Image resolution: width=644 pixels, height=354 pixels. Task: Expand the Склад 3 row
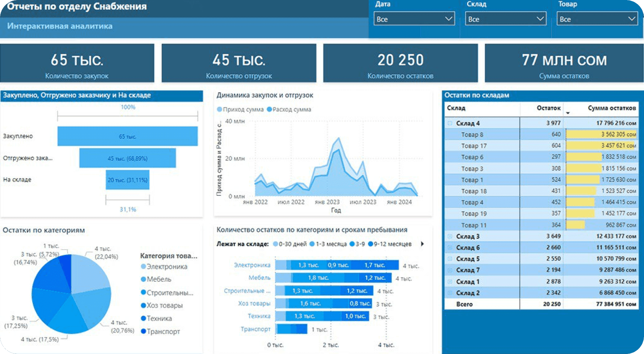pos(450,237)
